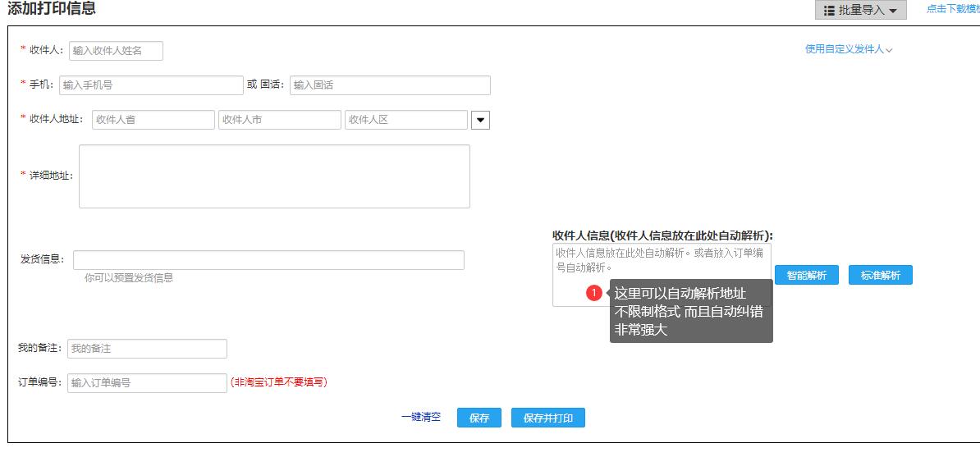Select the 收件人市 city field
Viewport: 980px width, 457px height.
point(280,120)
